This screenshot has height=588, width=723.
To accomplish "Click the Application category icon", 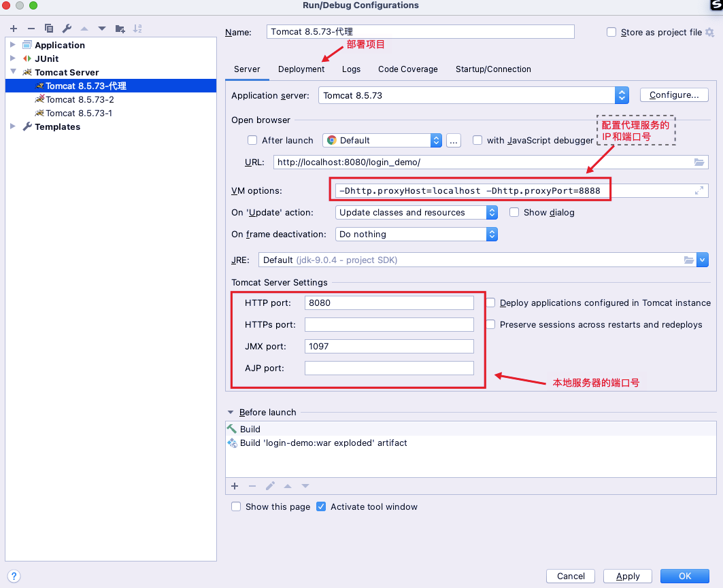I will pos(27,45).
